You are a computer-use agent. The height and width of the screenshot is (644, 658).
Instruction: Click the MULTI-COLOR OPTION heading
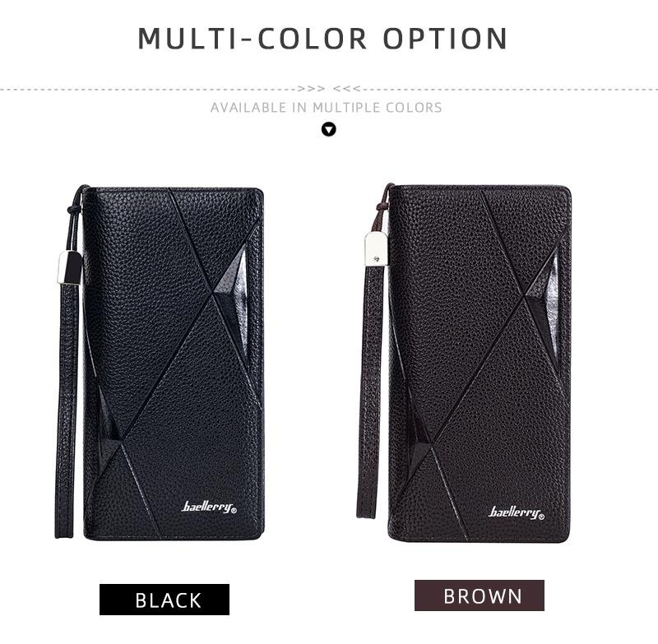322,39
